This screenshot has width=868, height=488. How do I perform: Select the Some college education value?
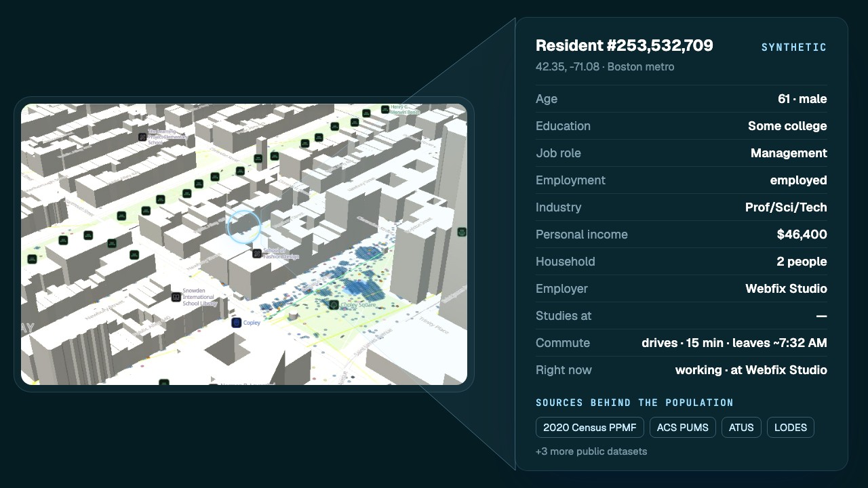pos(787,126)
